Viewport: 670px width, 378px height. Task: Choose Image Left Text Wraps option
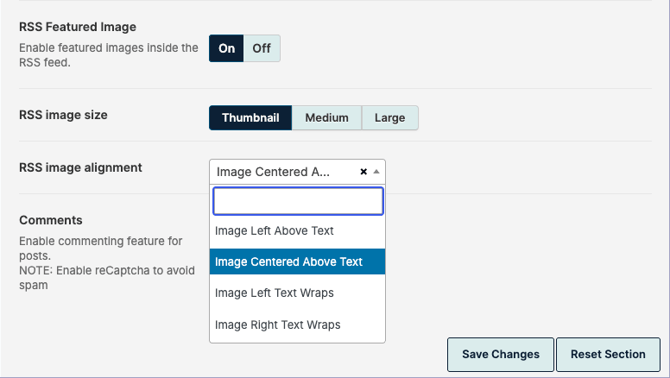(297, 293)
